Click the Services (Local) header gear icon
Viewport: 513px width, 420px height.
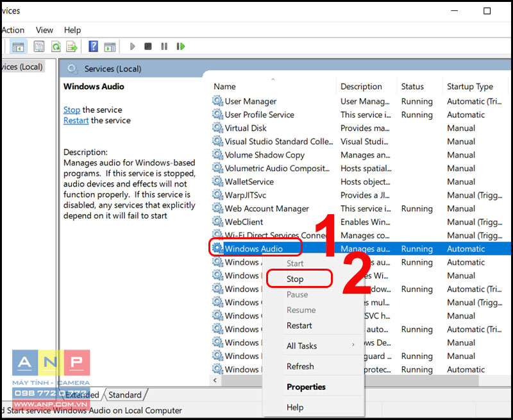pos(72,69)
